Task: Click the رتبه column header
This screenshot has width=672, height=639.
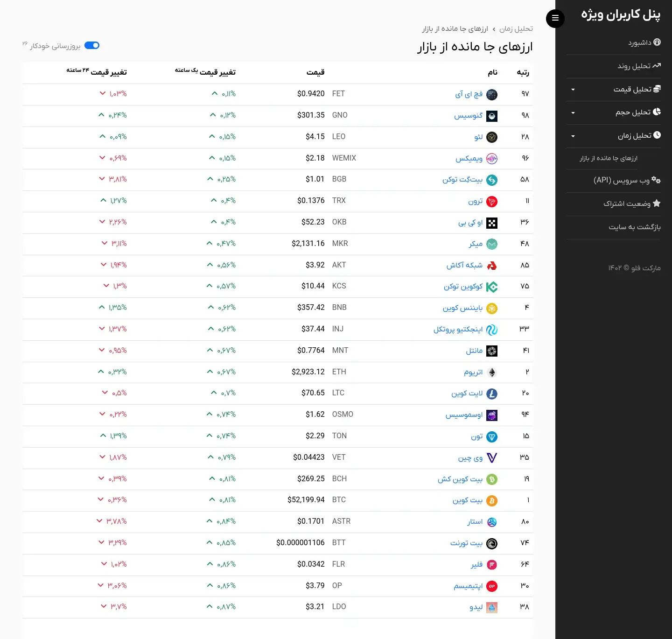Action: click(523, 72)
